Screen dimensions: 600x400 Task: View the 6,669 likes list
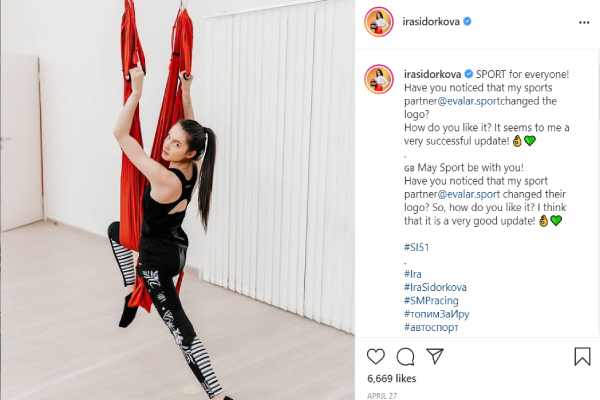click(x=391, y=379)
